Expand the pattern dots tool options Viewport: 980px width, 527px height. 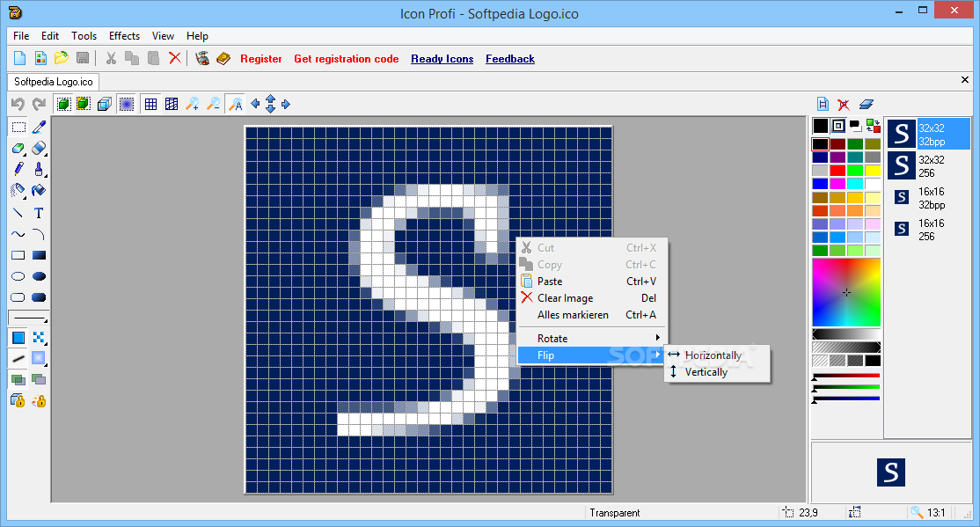click(45, 343)
